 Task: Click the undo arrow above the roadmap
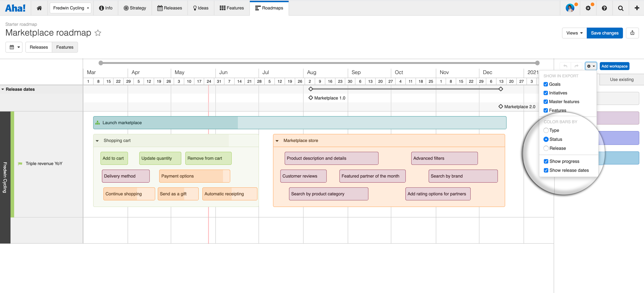tap(565, 66)
